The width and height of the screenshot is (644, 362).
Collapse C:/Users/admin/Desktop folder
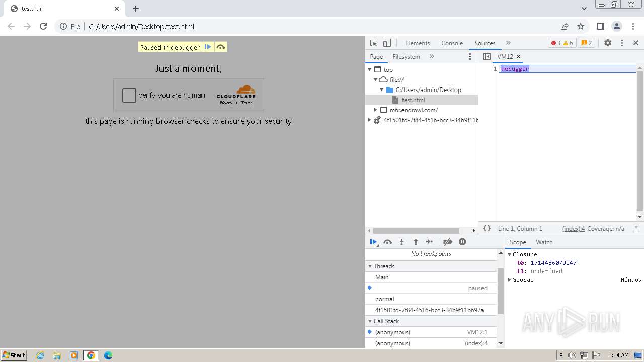click(x=382, y=90)
